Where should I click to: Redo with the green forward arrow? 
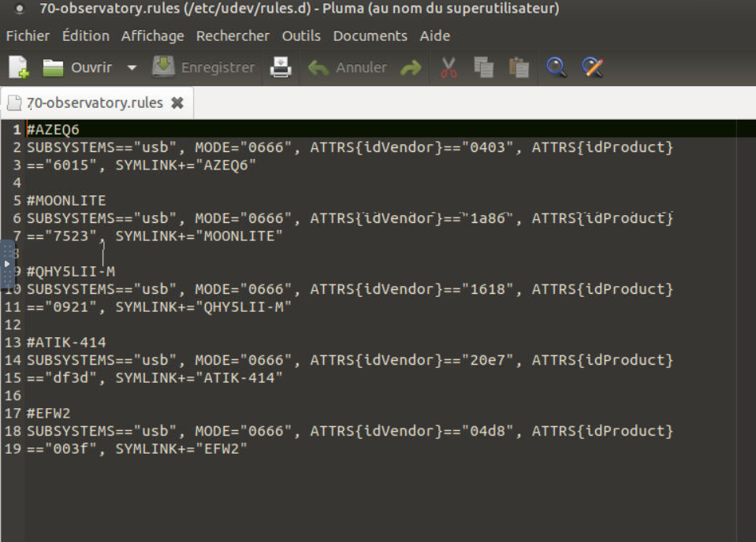coord(411,68)
